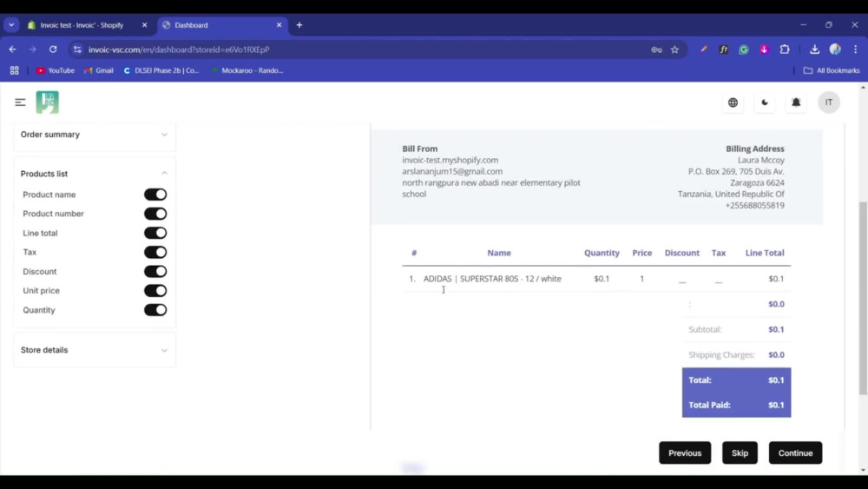Click the Shipping Charges label
The image size is (868, 489).
click(x=721, y=354)
